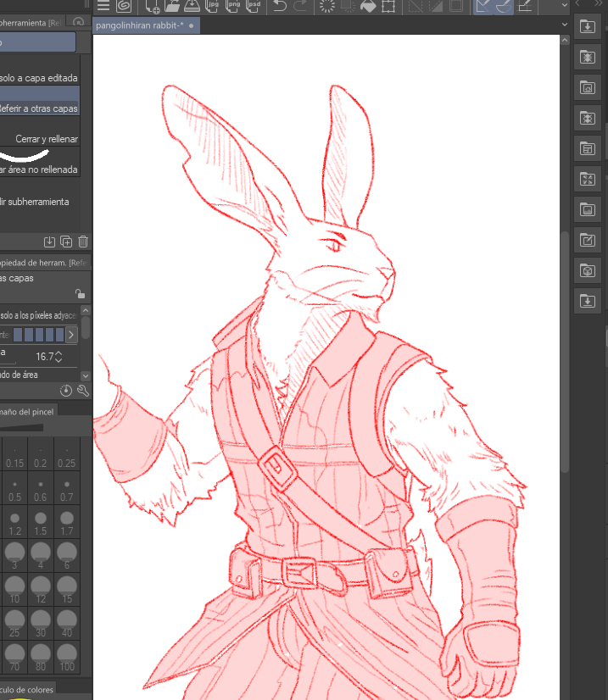Delete sub tool with trash icon

(x=83, y=242)
